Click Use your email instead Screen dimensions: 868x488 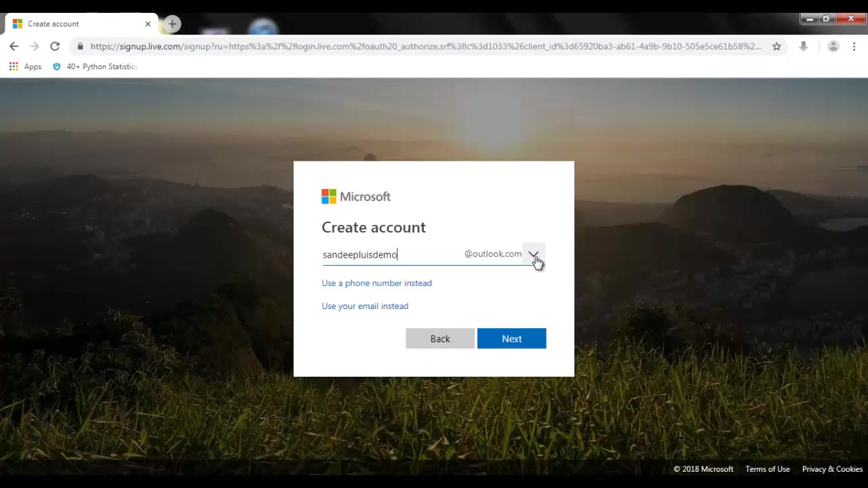pyautogui.click(x=365, y=306)
